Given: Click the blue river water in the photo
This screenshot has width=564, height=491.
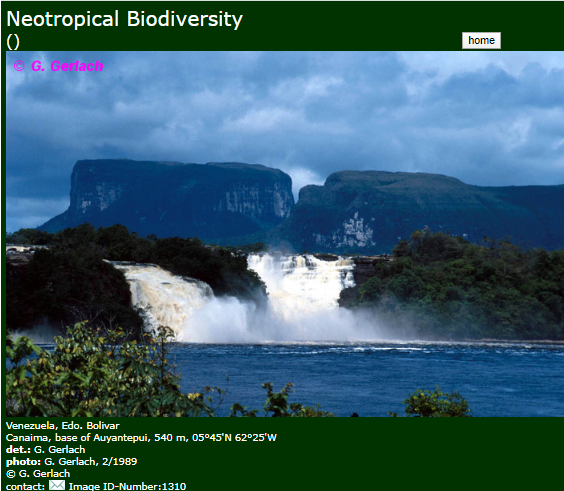Looking at the screenshot, I should [360, 374].
